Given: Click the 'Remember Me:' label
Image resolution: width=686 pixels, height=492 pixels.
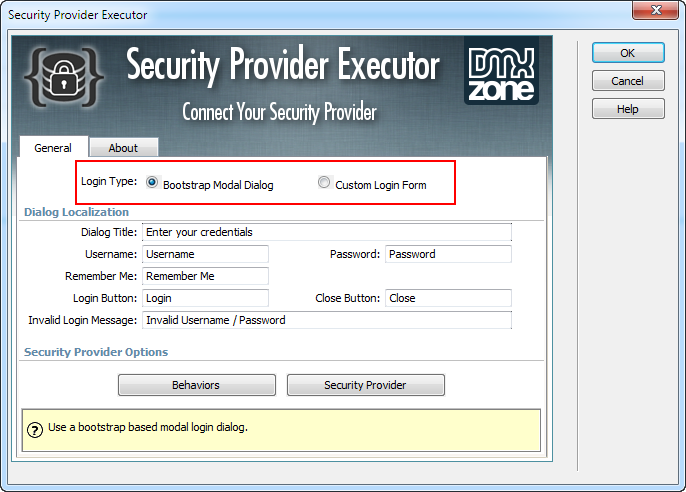Looking at the screenshot, I should pyautogui.click(x=101, y=276).
